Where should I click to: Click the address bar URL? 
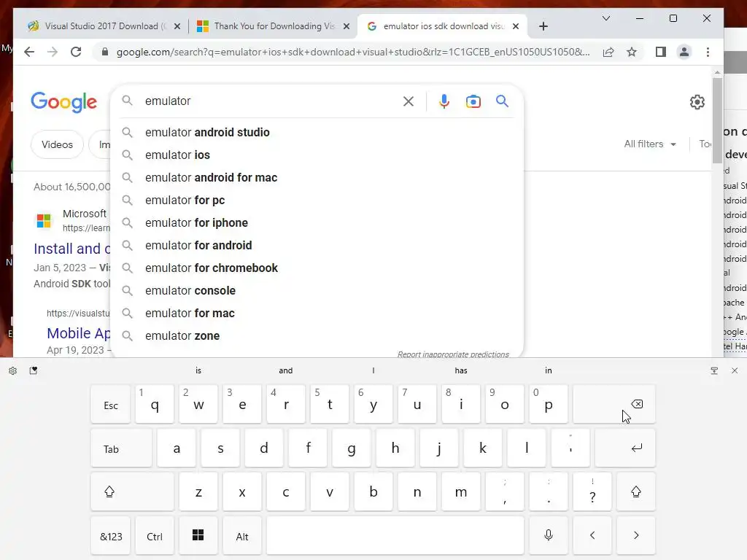click(x=352, y=52)
